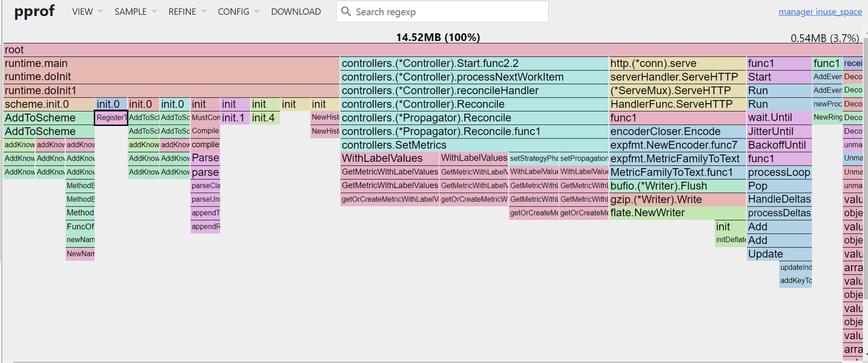
Task: Select the init.4 frame
Action: point(265,118)
